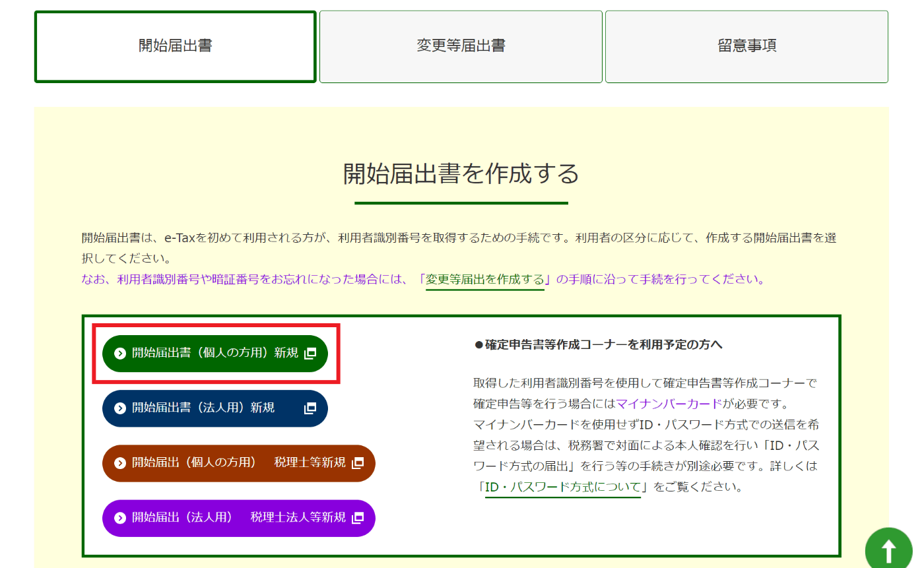Open the ID・パスワード方式について link
The height and width of the screenshot is (568, 924).
[x=563, y=488]
